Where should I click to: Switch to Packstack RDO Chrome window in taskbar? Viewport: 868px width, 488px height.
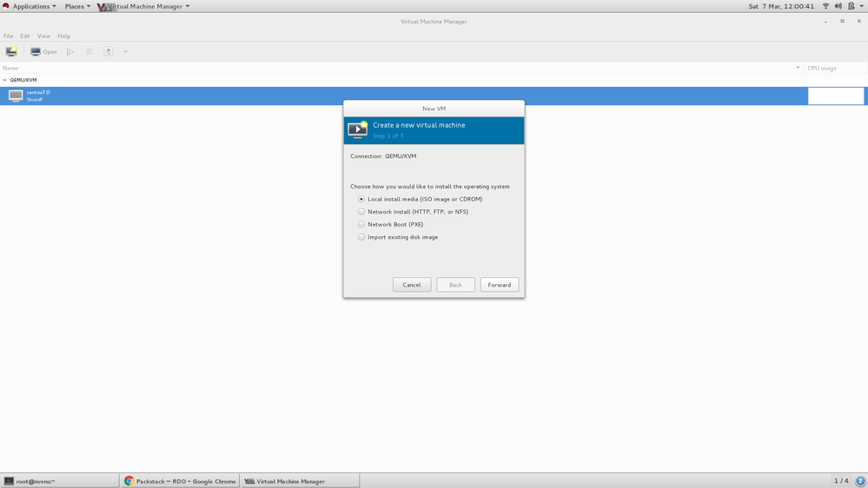click(180, 481)
